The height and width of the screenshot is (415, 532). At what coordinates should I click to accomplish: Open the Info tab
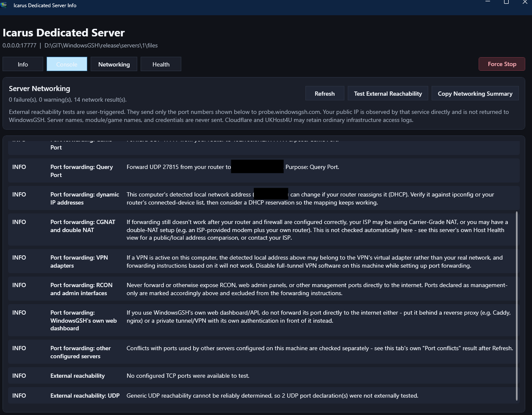[x=23, y=64]
